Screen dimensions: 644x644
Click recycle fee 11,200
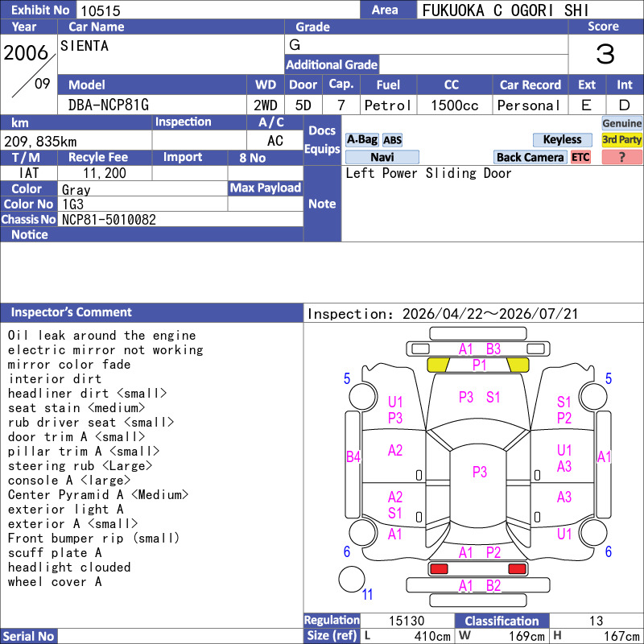(105, 173)
